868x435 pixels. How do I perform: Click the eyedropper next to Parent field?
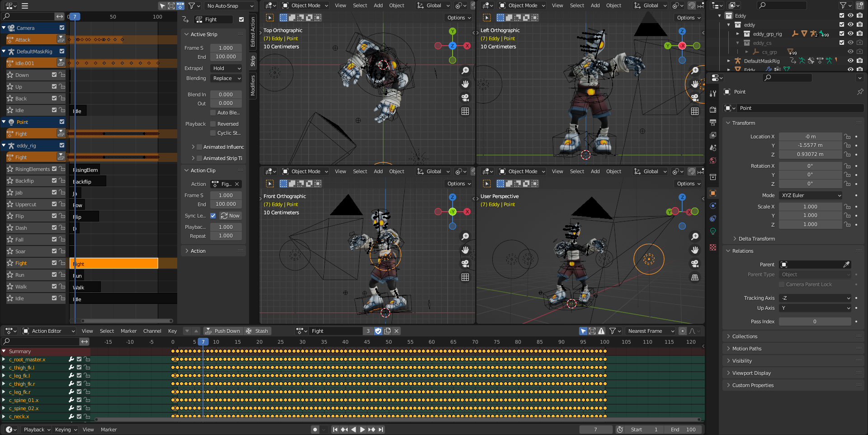pos(846,265)
